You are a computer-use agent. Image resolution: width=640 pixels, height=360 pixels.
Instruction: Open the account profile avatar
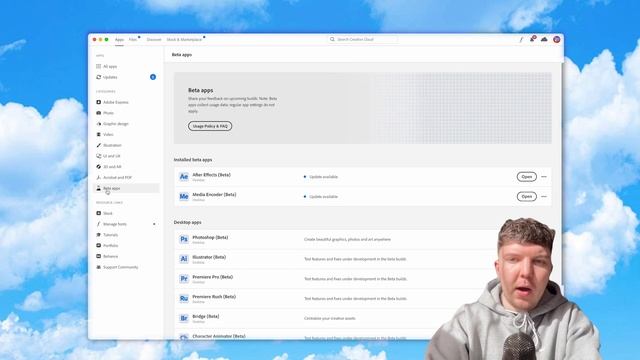coord(556,39)
